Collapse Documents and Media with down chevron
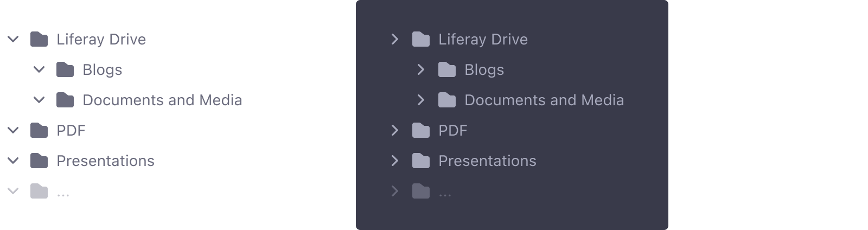868x230 pixels. [x=39, y=100]
